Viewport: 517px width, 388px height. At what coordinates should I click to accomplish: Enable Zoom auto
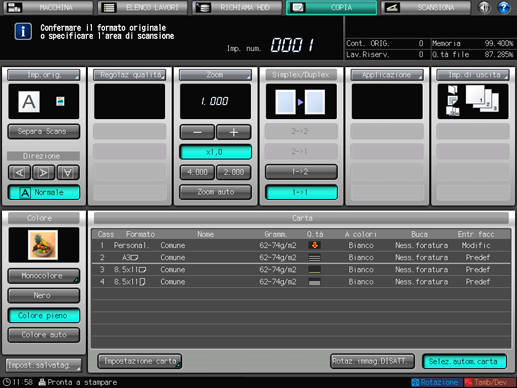click(x=215, y=192)
